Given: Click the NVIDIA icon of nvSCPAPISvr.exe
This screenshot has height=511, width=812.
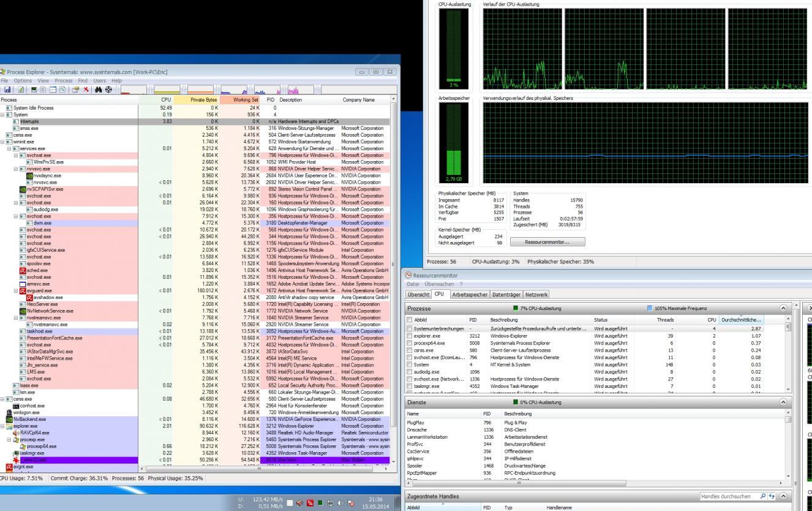Looking at the screenshot, I should coord(23,189).
